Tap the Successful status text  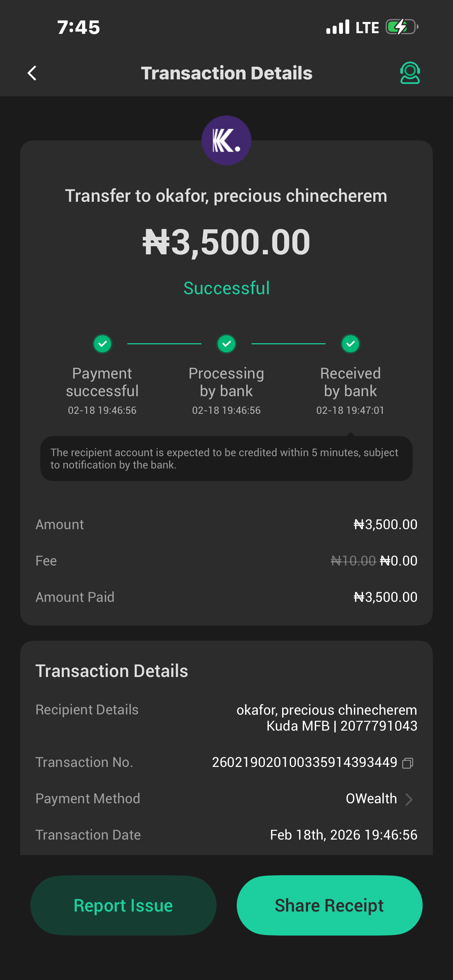coord(226,288)
